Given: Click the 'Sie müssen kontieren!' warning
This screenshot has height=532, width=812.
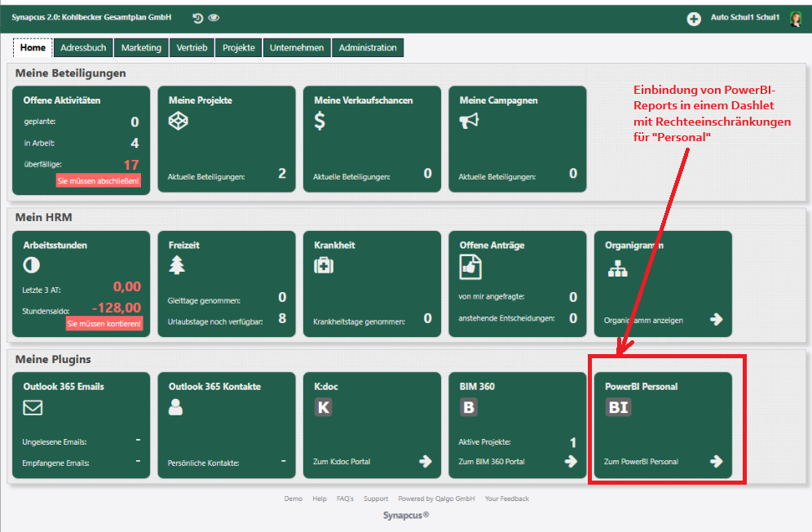Looking at the screenshot, I should click(x=104, y=324).
